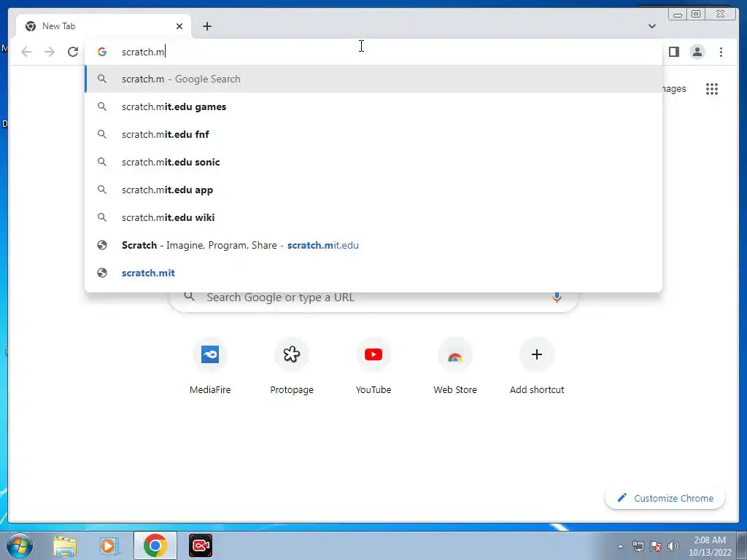Click the Add shortcut plus tile
The image size is (747, 560).
click(537, 367)
